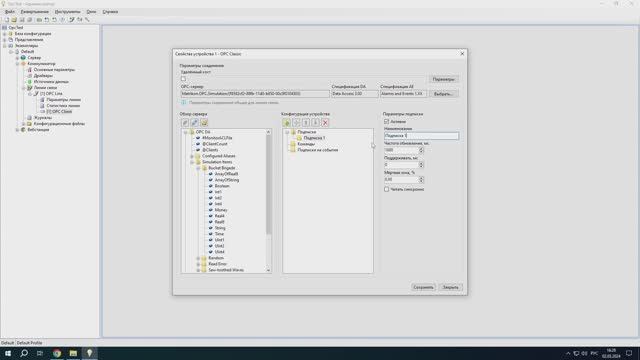640x360 pixels.
Task: Click server overview tree vertical scrollbar
Action: pyautogui.click(x=268, y=185)
